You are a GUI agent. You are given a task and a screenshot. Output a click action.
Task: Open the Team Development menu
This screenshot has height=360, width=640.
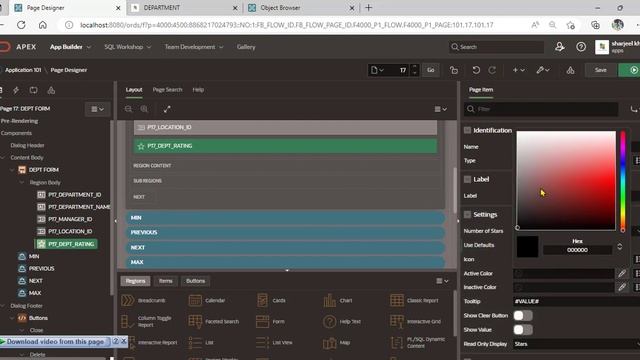pyautogui.click(x=194, y=47)
